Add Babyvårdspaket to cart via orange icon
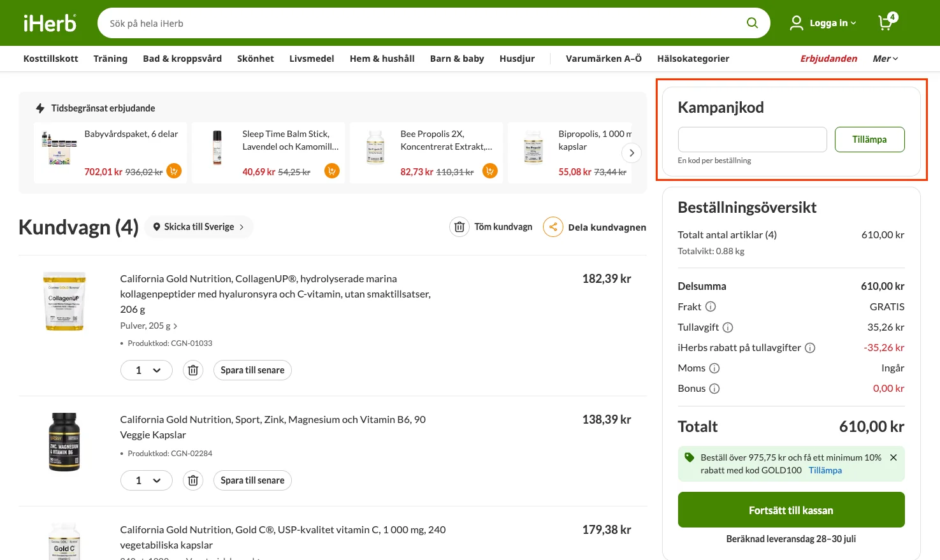This screenshot has width=940, height=560. (x=174, y=171)
